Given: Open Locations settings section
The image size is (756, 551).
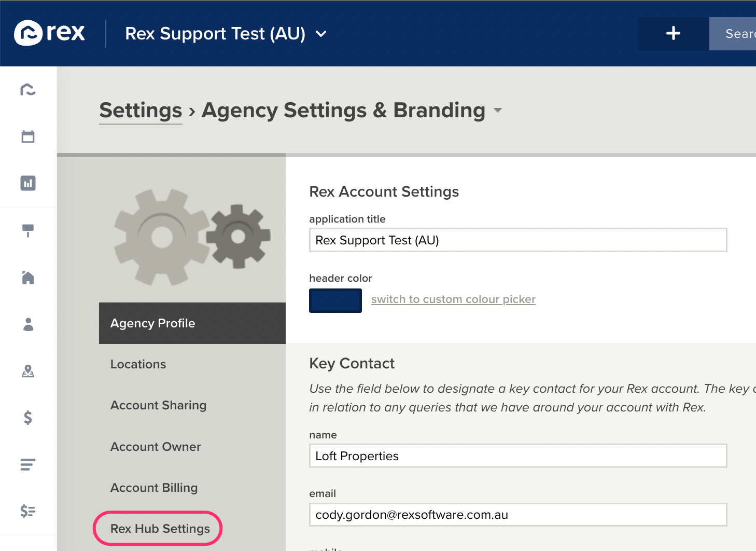Looking at the screenshot, I should (138, 364).
